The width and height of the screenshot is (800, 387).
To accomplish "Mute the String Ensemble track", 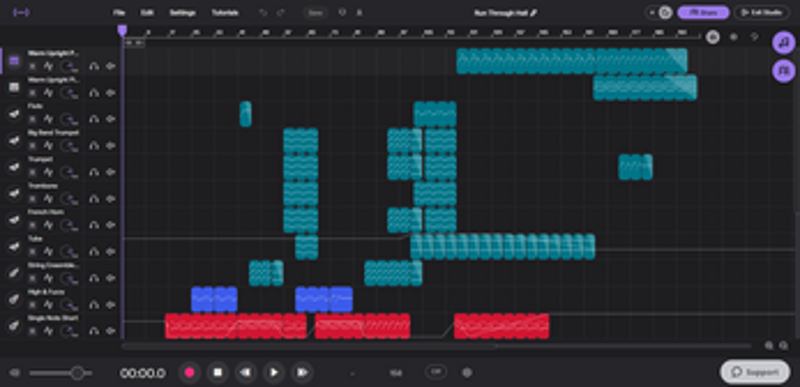I will pyautogui.click(x=32, y=278).
